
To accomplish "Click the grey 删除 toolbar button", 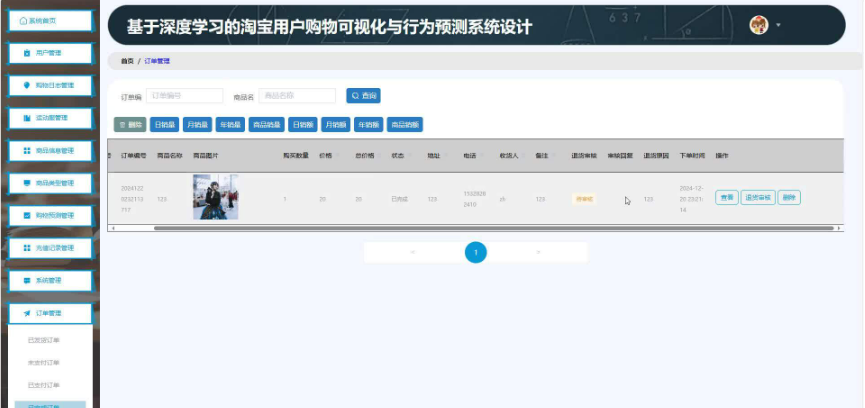I will 130,125.
